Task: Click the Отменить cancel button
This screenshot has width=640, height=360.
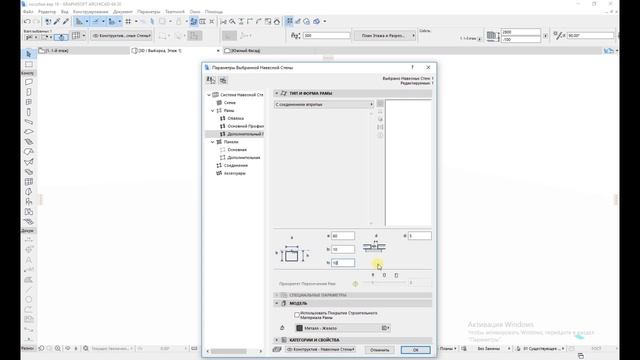Action: (380, 350)
